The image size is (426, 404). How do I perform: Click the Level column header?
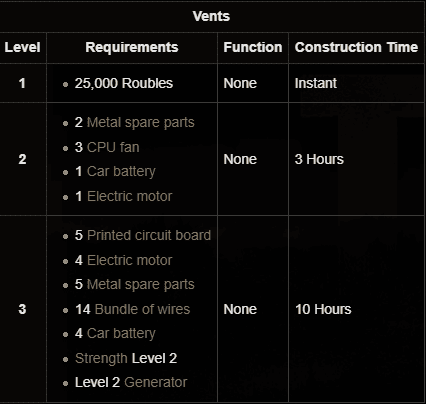click(x=22, y=47)
